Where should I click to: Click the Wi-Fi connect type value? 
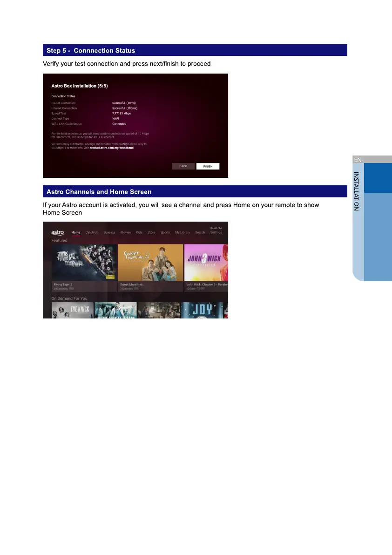(x=115, y=119)
